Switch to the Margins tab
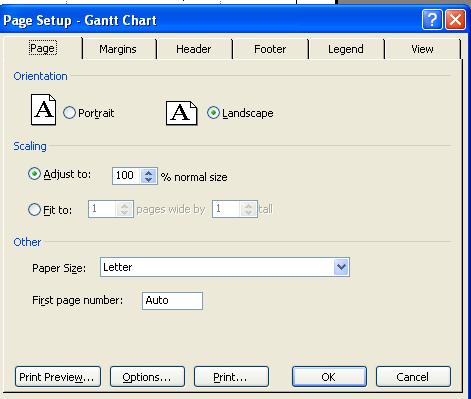 [118, 49]
